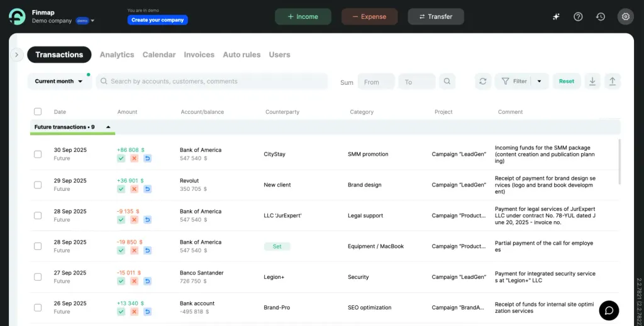The image size is (644, 326).
Task: Reject the -9 135 $ transaction red X
Action: tap(134, 220)
